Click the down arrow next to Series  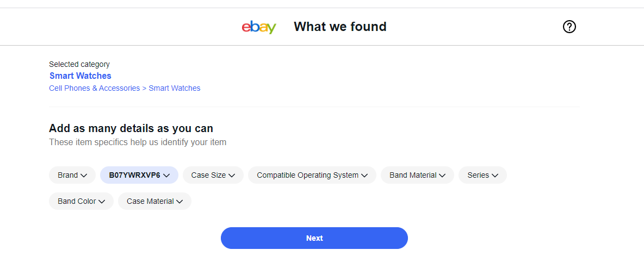tap(494, 176)
